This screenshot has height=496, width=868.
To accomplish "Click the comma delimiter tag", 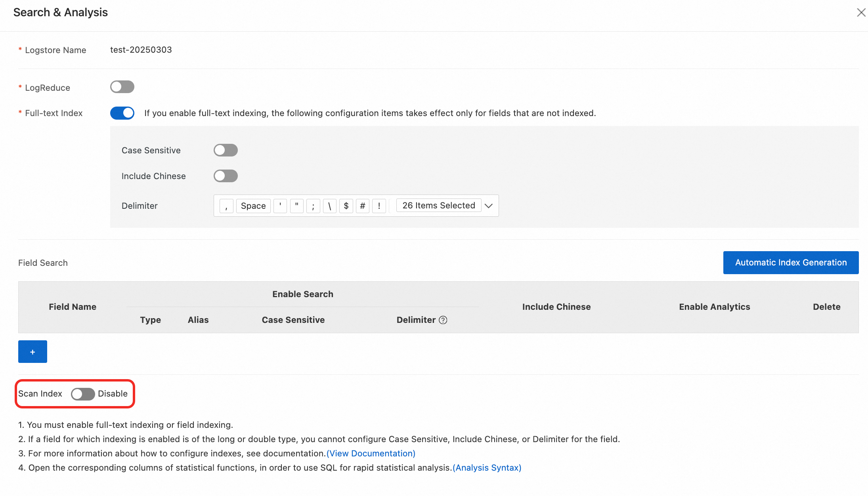I will tap(226, 206).
